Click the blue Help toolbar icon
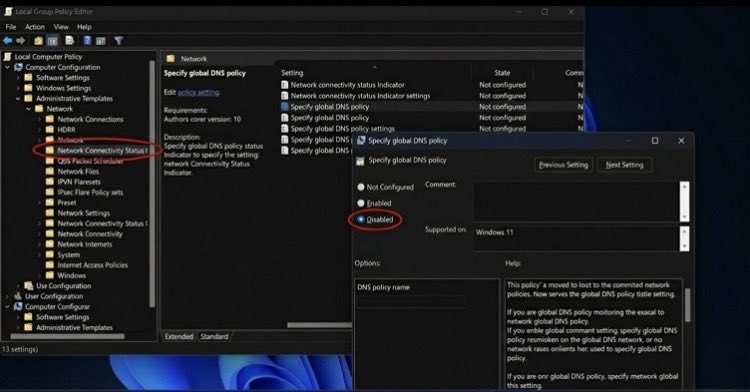Viewport: 750px width, 392px height. (87, 41)
